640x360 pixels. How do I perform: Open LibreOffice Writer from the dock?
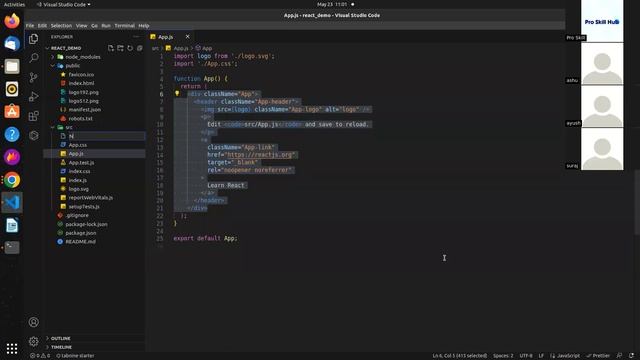point(12,225)
